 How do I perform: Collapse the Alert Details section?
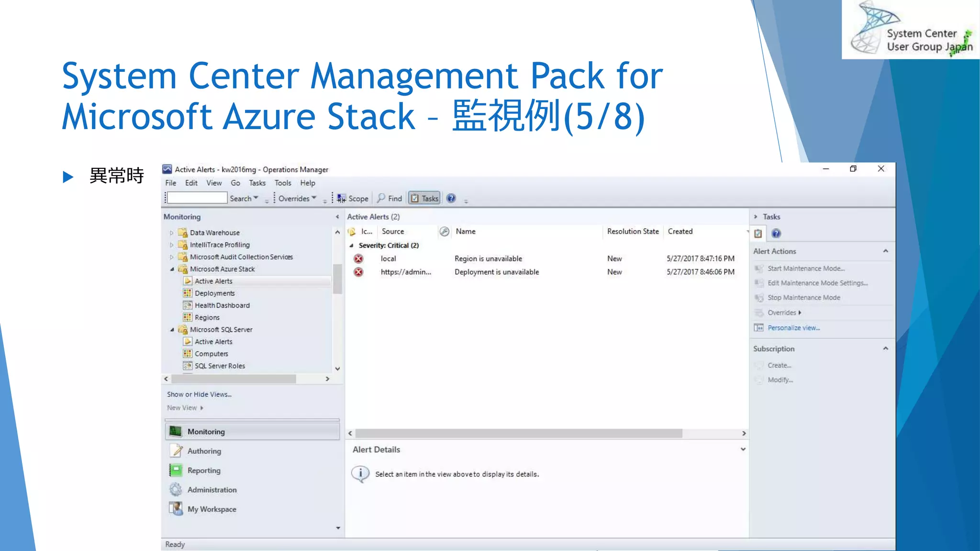pos(743,449)
